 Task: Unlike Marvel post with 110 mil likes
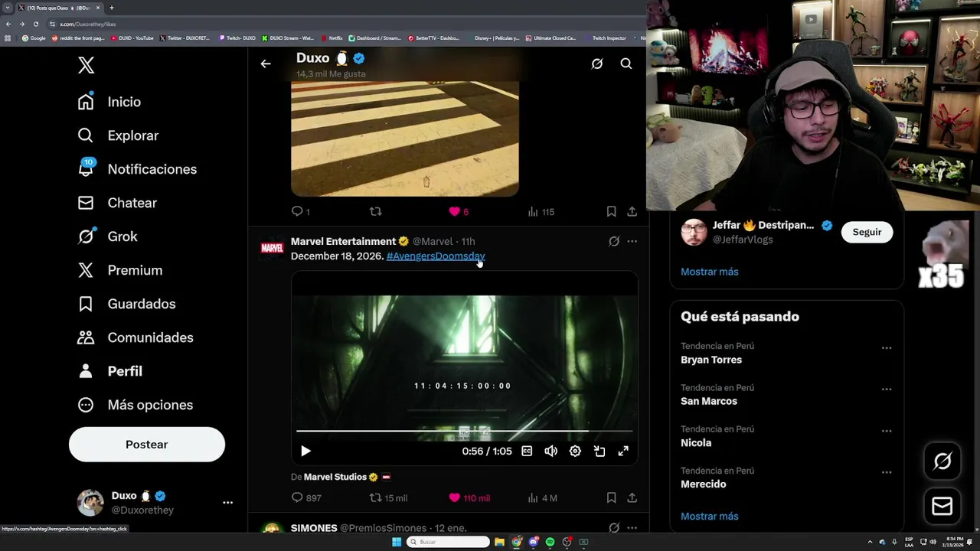[x=469, y=498]
